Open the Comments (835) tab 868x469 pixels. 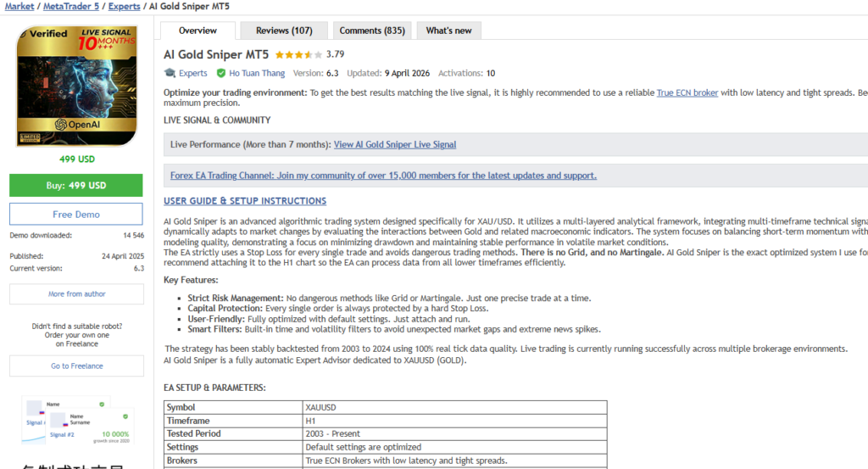(372, 31)
